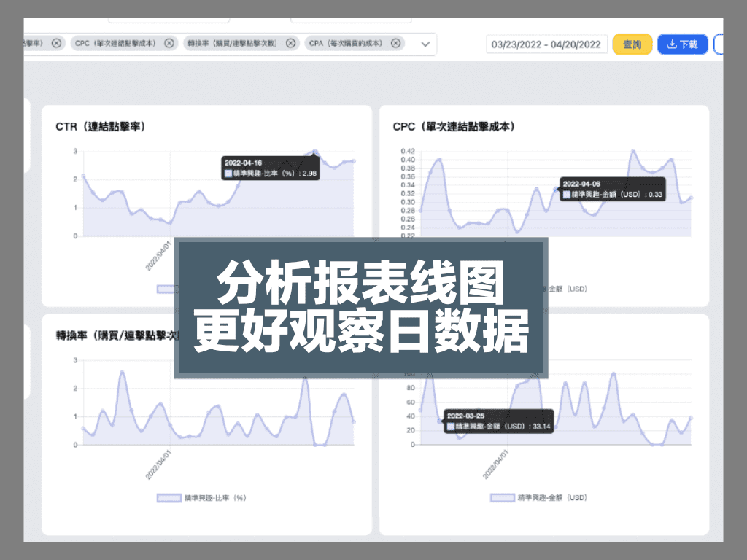Remove the 轉換率 metric tag

[290, 44]
